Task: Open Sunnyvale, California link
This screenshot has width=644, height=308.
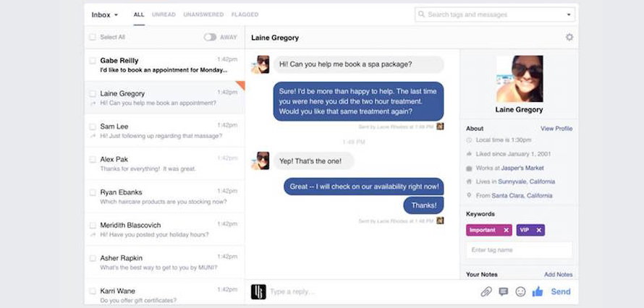Action: pos(527,181)
